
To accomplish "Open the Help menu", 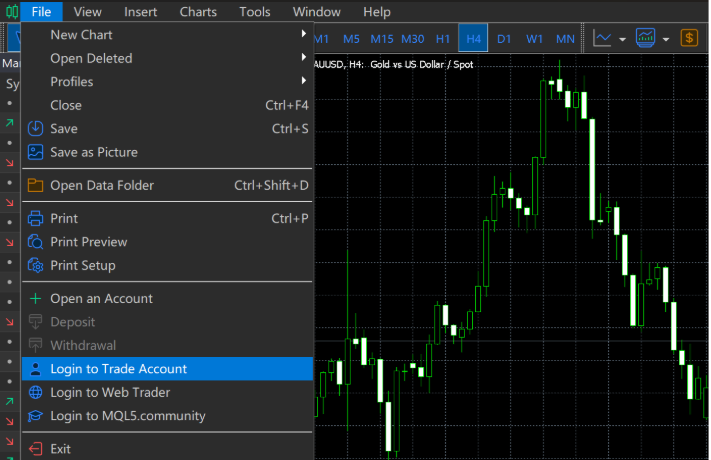I will click(x=377, y=12).
